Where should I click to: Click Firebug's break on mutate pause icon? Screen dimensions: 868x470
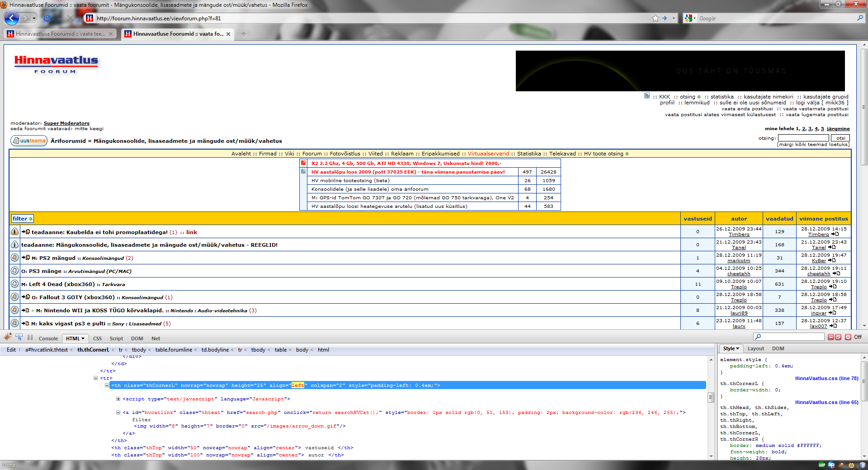30,337
